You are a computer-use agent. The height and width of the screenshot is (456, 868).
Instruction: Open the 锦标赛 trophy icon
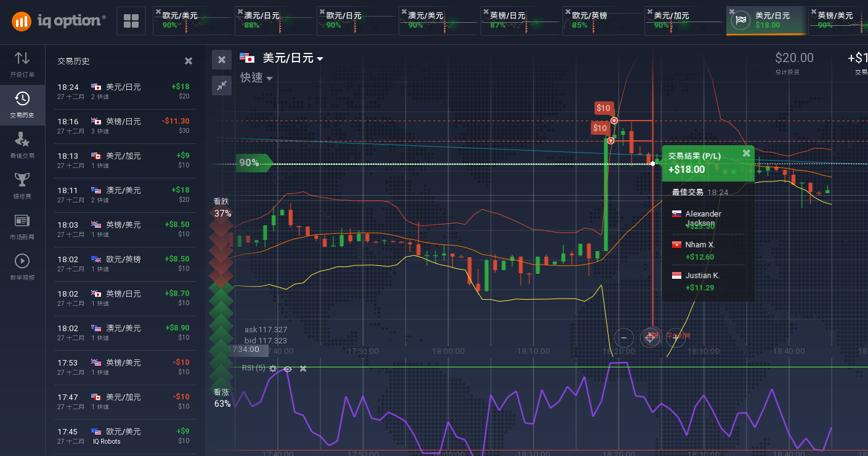(22, 180)
